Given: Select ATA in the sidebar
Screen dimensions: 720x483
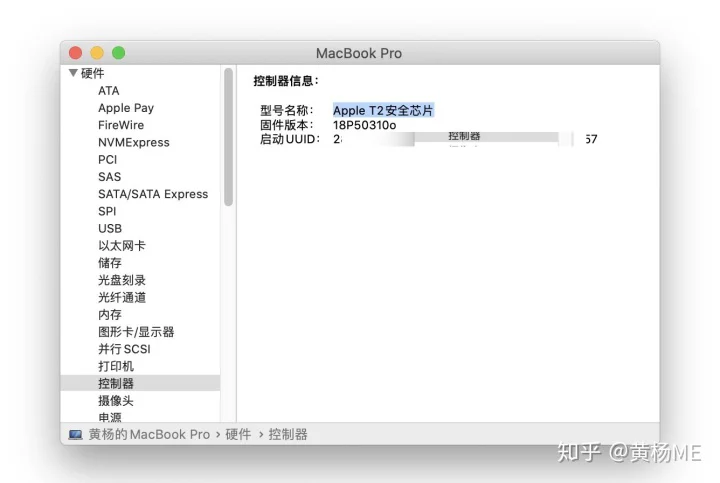Looking at the screenshot, I should 109,91.
